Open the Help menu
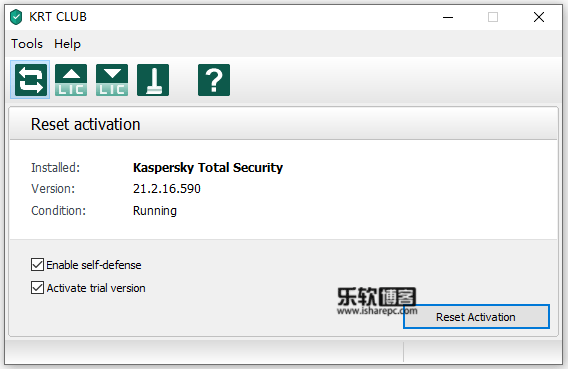 (x=67, y=44)
